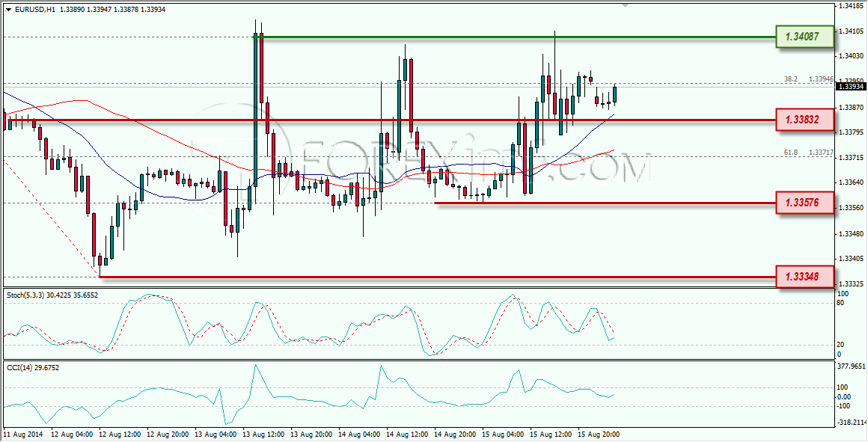The image size is (868, 442).
Task: Click the 11 Aug 2014 date label
Action: 21,434
